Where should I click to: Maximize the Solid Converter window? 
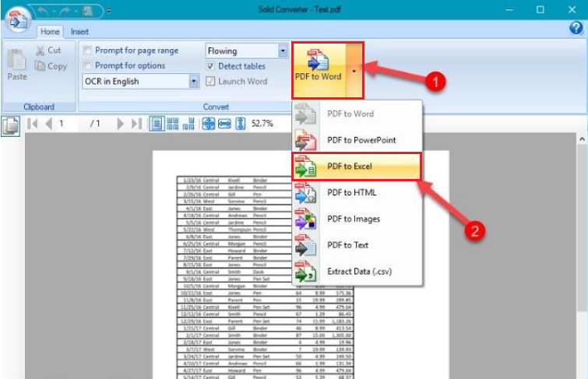click(540, 10)
